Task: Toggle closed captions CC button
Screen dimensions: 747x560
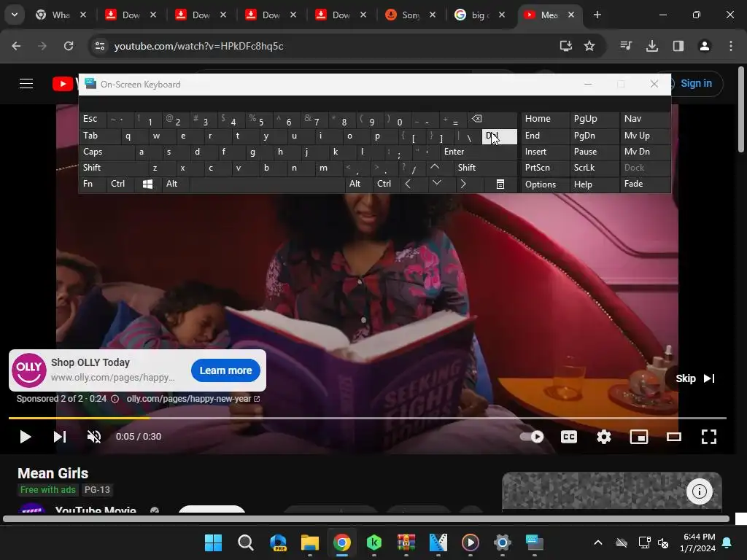Action: tap(569, 437)
